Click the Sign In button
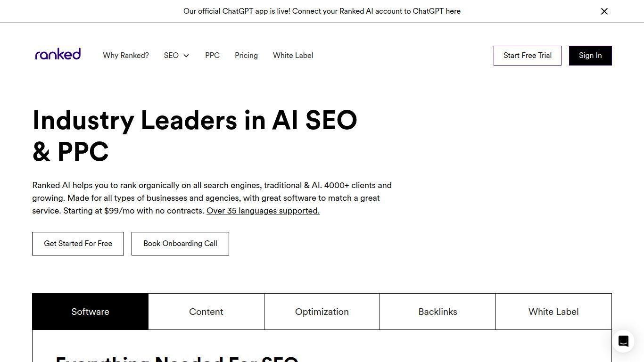The height and width of the screenshot is (362, 644). pyautogui.click(x=590, y=56)
